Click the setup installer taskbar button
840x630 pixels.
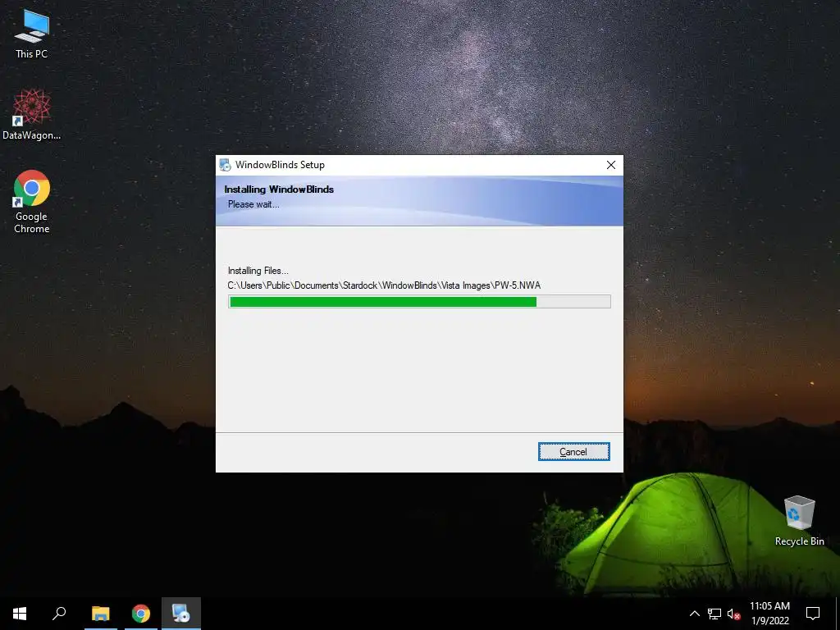[181, 614]
